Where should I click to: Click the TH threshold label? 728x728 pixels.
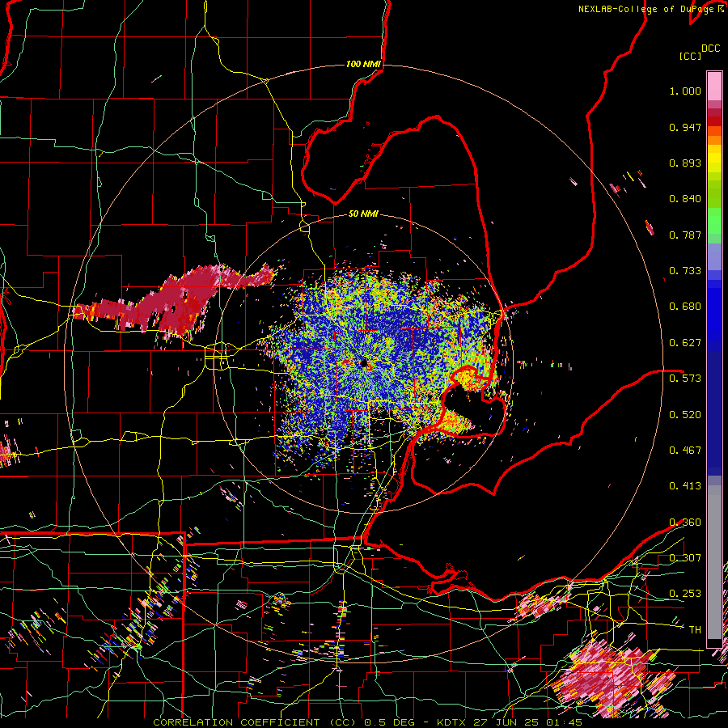[x=695, y=630]
